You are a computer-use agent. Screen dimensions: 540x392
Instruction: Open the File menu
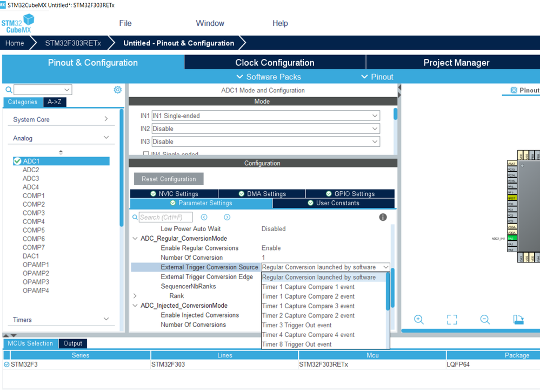coord(125,23)
